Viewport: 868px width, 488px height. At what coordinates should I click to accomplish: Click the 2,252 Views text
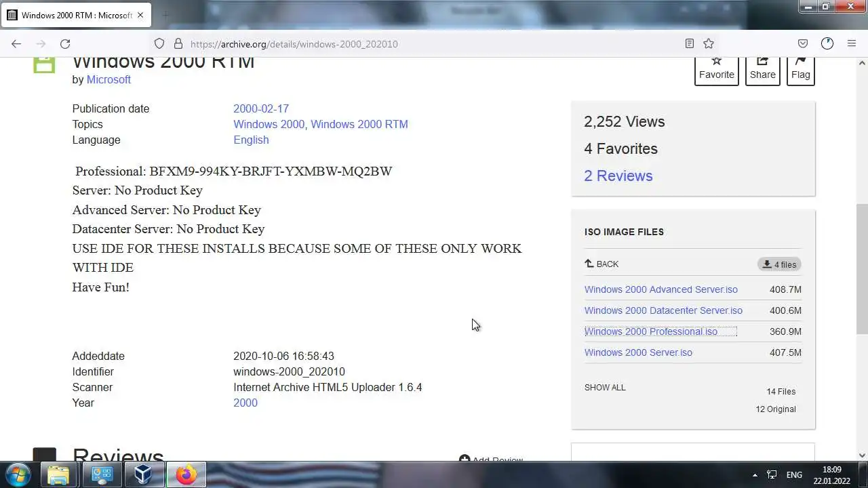625,121
